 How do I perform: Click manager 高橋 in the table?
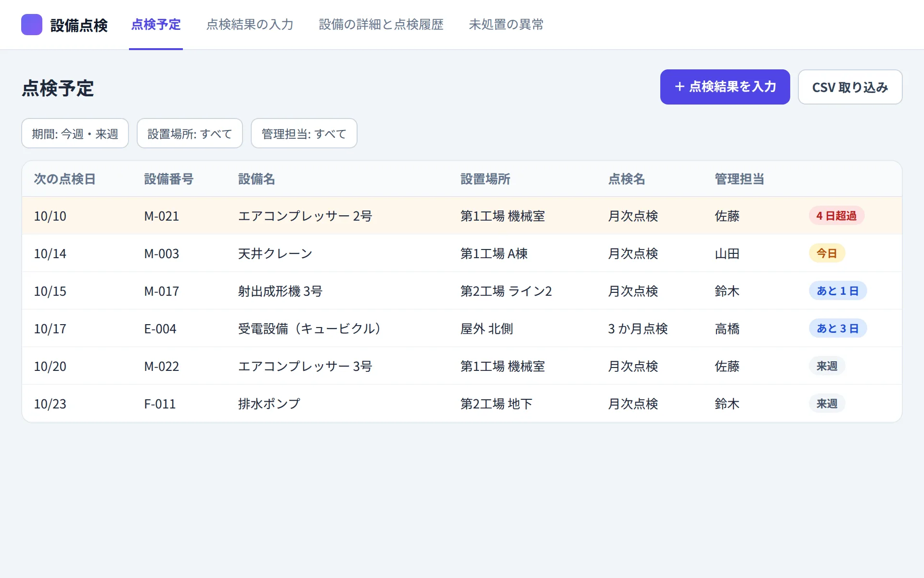(727, 328)
